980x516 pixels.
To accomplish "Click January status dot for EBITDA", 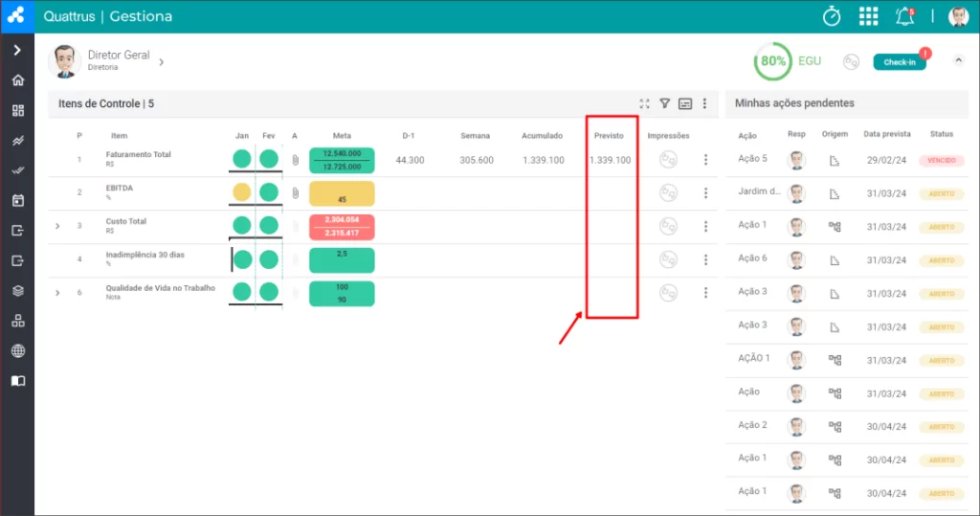I will pyautogui.click(x=242, y=192).
